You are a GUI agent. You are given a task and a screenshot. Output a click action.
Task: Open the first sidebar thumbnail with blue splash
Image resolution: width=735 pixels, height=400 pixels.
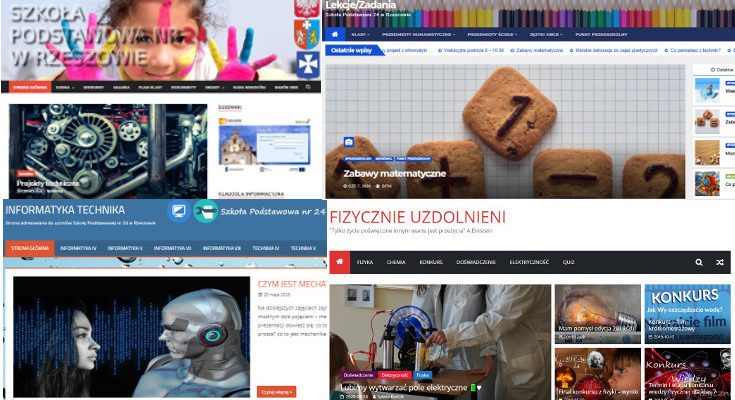tap(707, 91)
